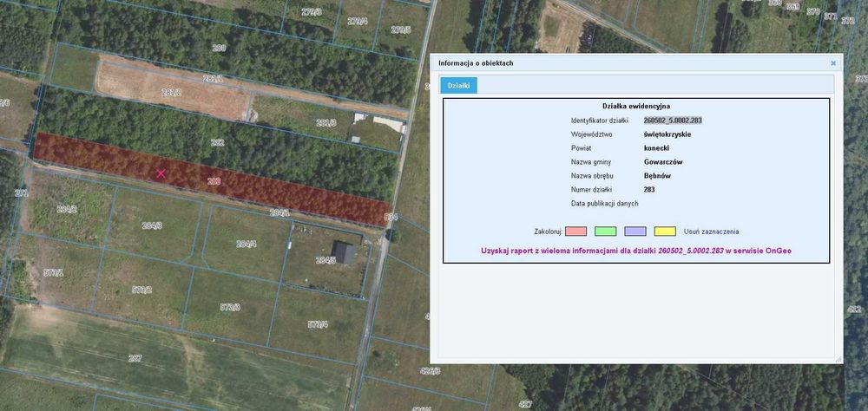Image resolution: width=868 pixels, height=411 pixels.
Task: Select parcel 280 forest area
Action: pyautogui.click(x=219, y=48)
